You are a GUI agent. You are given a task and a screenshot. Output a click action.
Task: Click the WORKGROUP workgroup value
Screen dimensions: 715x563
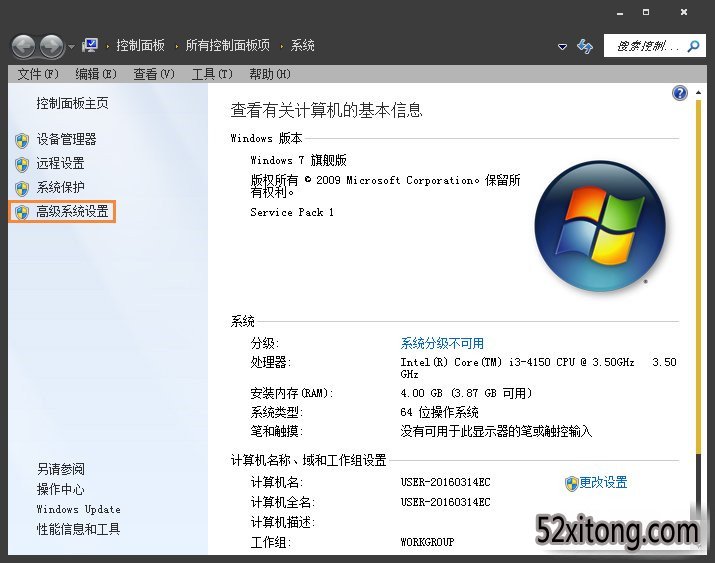[x=427, y=542]
